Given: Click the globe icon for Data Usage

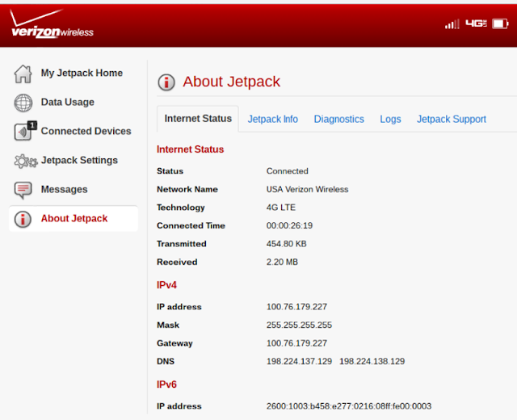Looking at the screenshot, I should [23, 103].
